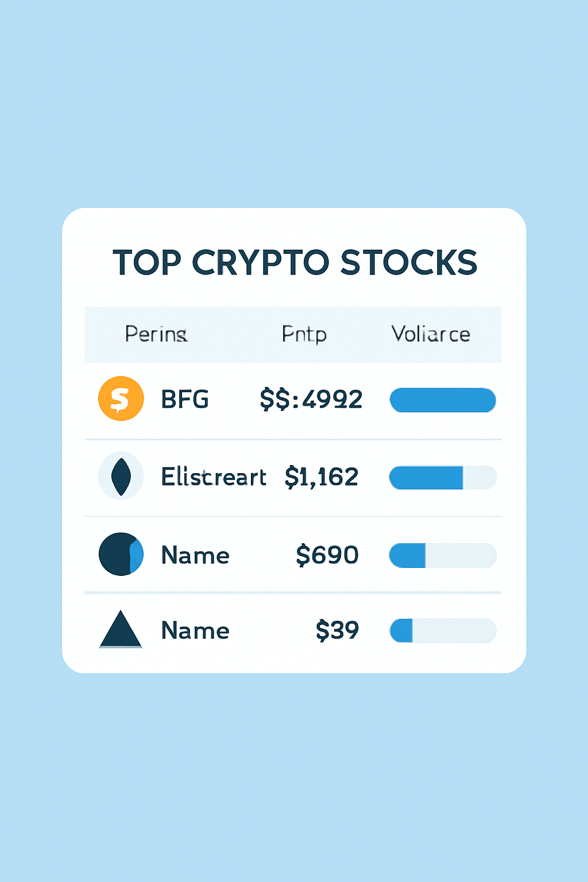Select the Name label in the $39 row
Screen dimensions: 588x882
click(x=195, y=630)
